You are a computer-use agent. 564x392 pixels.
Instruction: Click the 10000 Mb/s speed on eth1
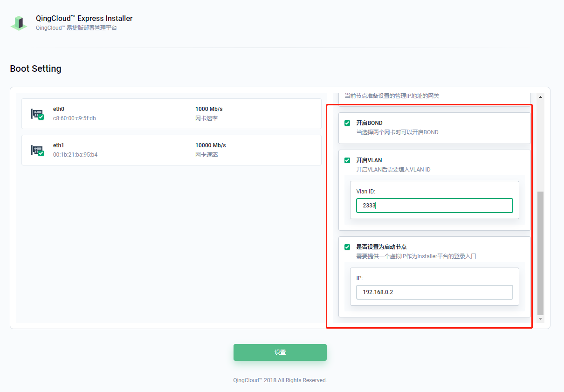tap(210, 145)
